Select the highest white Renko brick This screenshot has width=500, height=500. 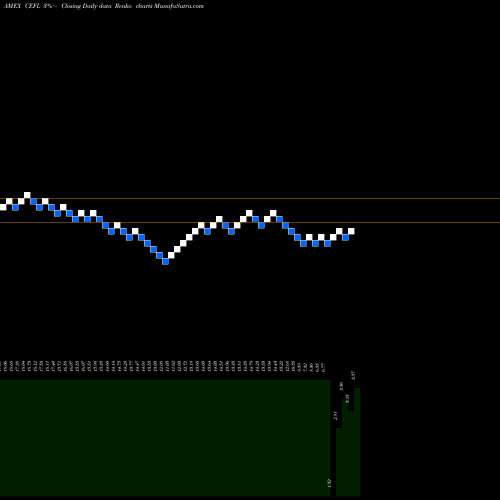pyautogui.click(x=27, y=195)
